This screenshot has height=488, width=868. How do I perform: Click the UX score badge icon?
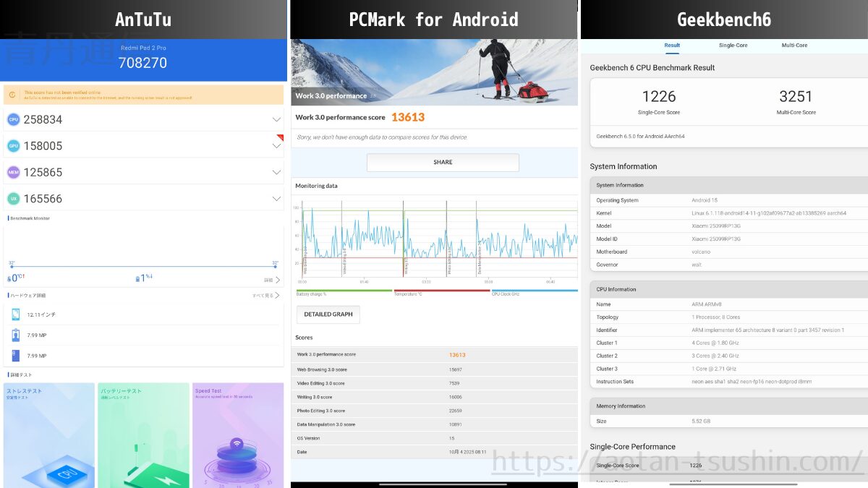(13, 199)
